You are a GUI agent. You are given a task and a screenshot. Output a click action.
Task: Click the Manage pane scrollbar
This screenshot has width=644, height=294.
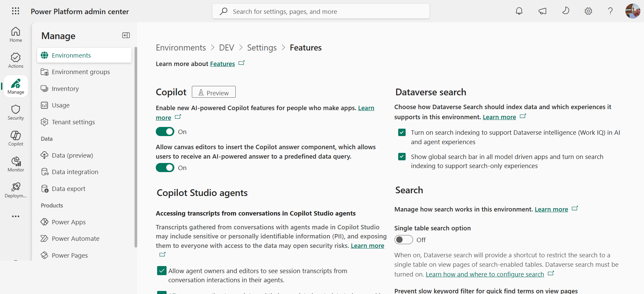(136, 147)
